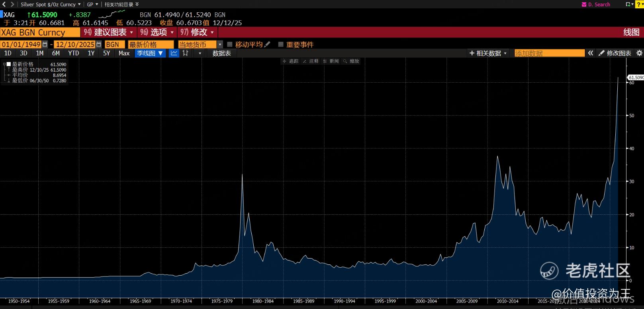Open the end date calendar picker
This screenshot has width=644, height=309.
pyautogui.click(x=99, y=45)
